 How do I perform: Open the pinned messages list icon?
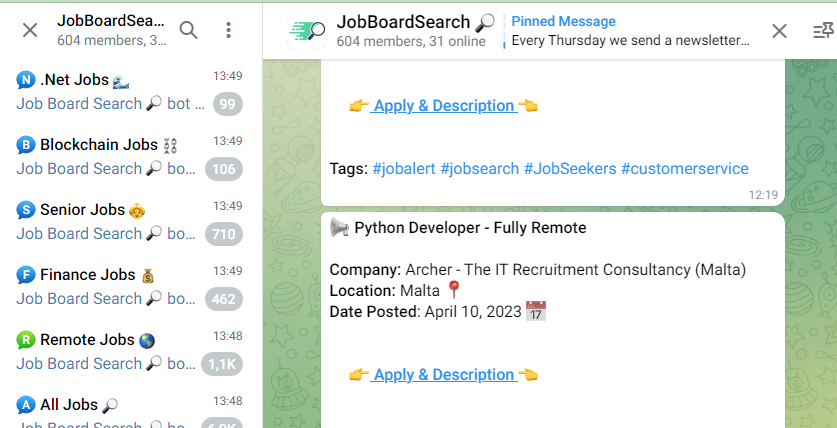point(822,31)
